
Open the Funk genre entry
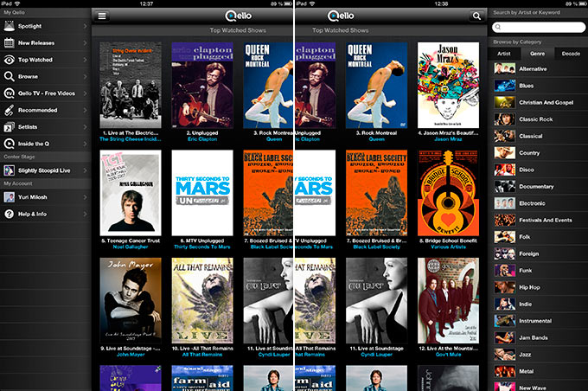538,271
